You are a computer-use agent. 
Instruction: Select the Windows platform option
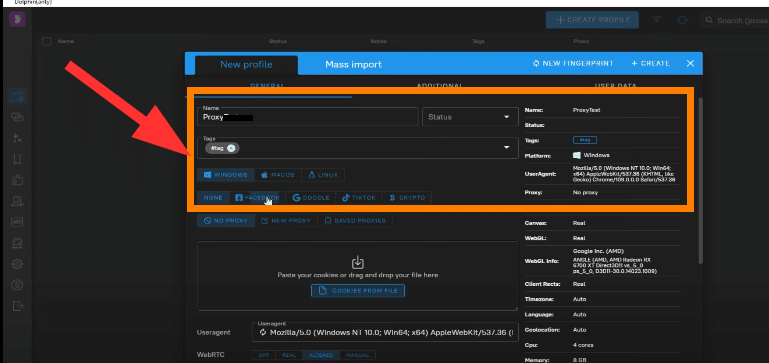(x=226, y=175)
